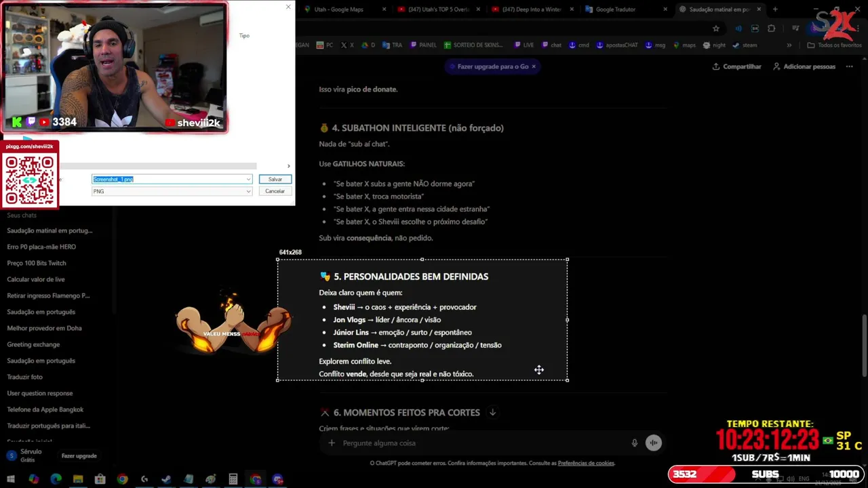Dismiss the Fazer upgrade para o Go banner
Image resolution: width=868 pixels, height=488 pixels.
click(534, 66)
